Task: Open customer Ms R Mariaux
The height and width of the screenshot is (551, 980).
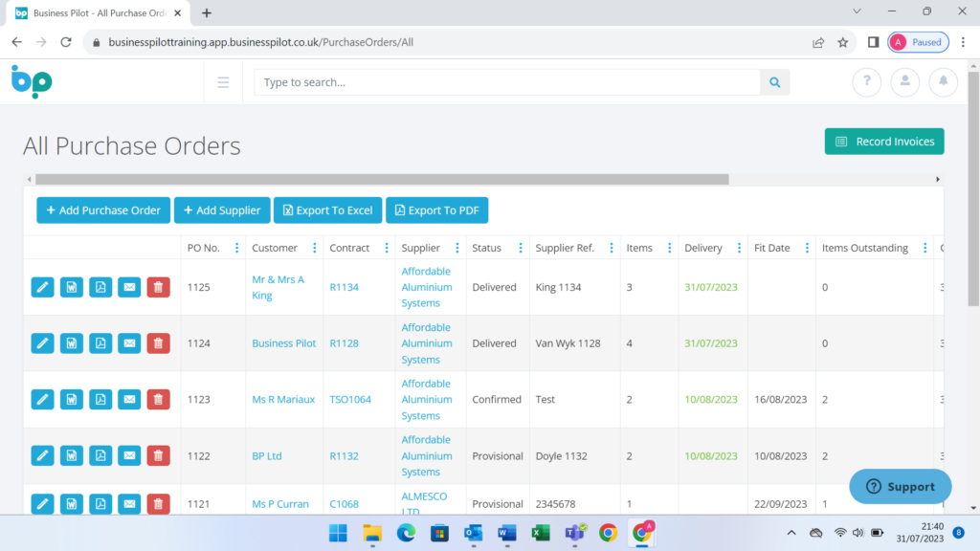Action: coord(283,399)
